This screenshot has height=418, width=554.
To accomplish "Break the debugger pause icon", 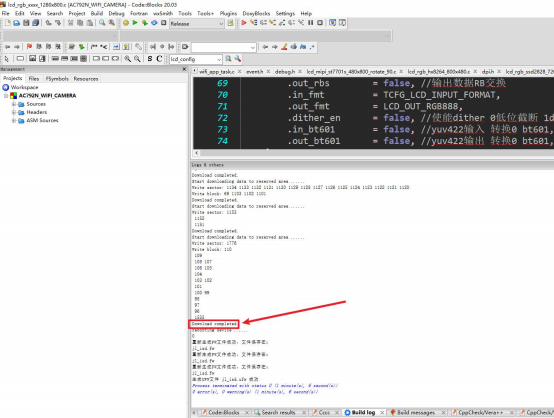I will (311, 23).
